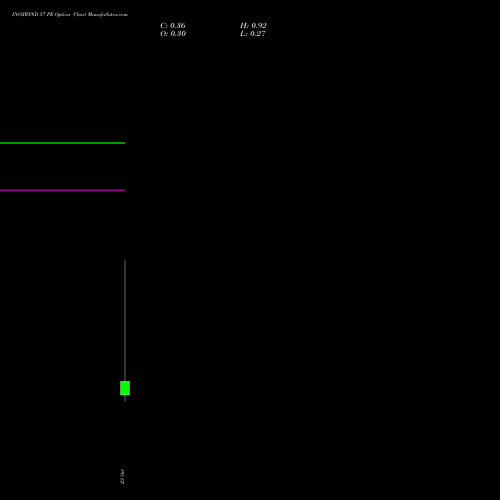The height and width of the screenshot is (500, 500).
Task: Click the candlestick's upper wick
Action: [125, 320]
